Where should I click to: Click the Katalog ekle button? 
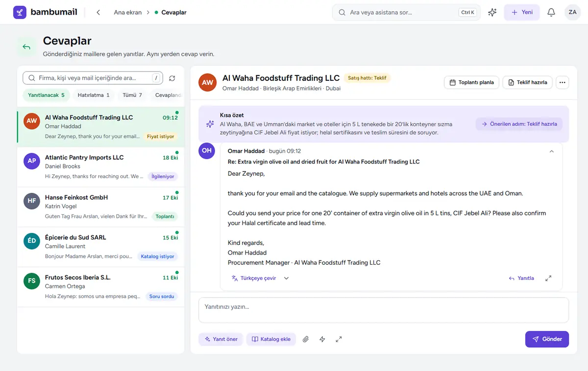(x=271, y=339)
